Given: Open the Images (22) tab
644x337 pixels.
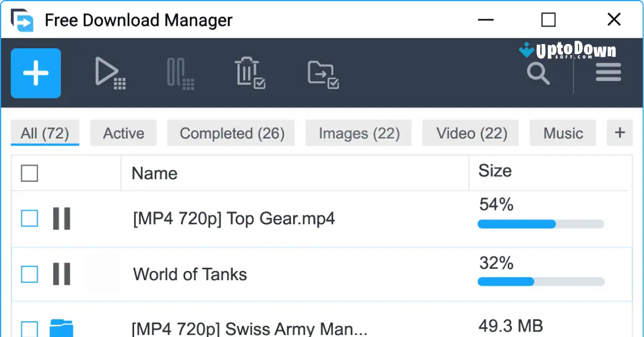Looking at the screenshot, I should click(x=358, y=133).
